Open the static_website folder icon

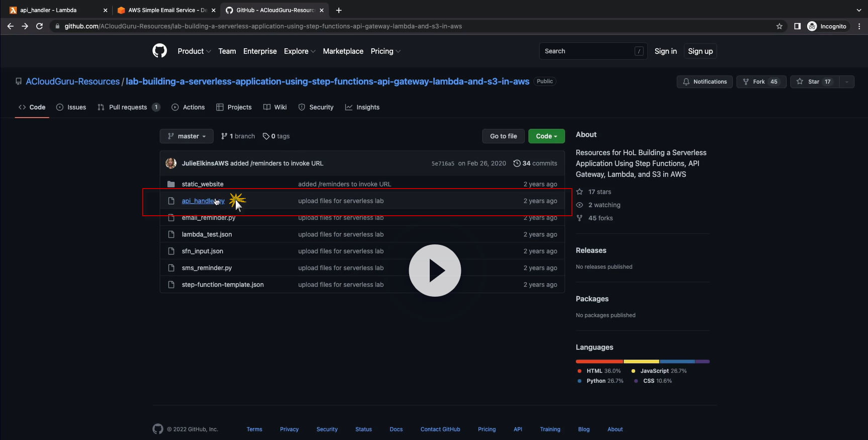(x=171, y=184)
